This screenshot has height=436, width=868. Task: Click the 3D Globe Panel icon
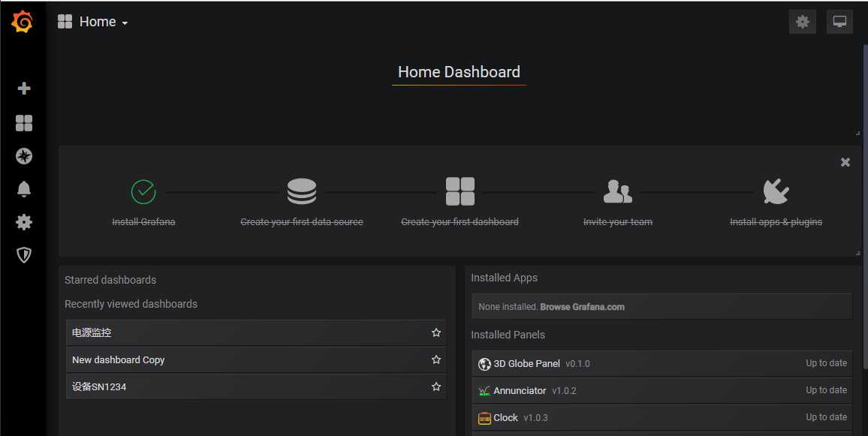pyautogui.click(x=484, y=364)
